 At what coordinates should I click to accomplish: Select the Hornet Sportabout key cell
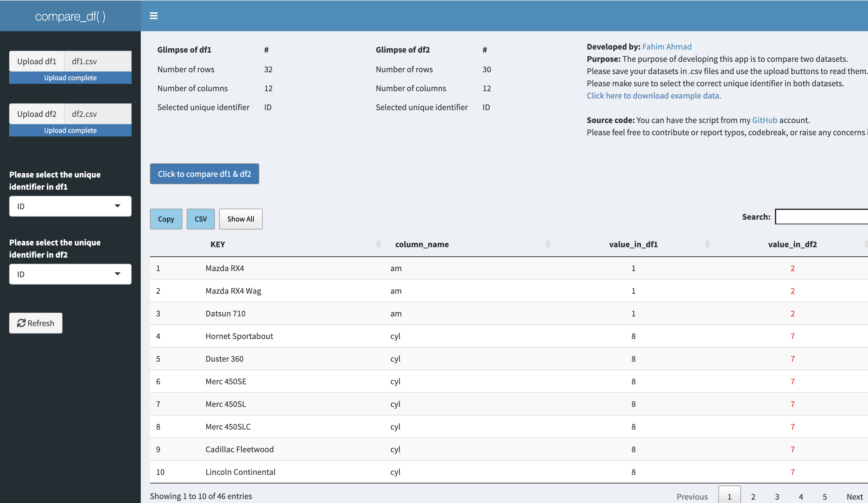[239, 336]
